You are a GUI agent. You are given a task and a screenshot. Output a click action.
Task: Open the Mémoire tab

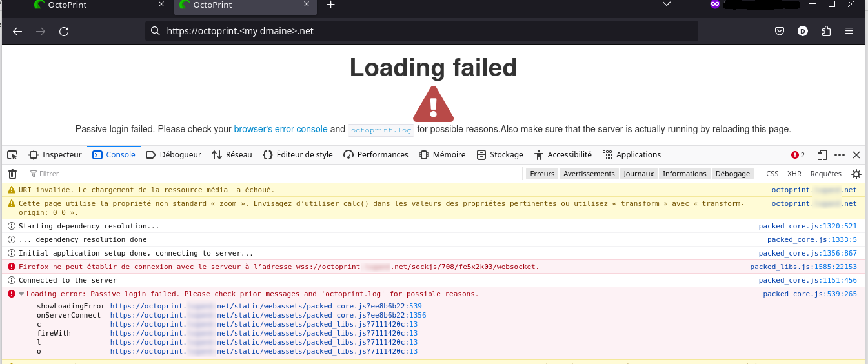tap(442, 155)
